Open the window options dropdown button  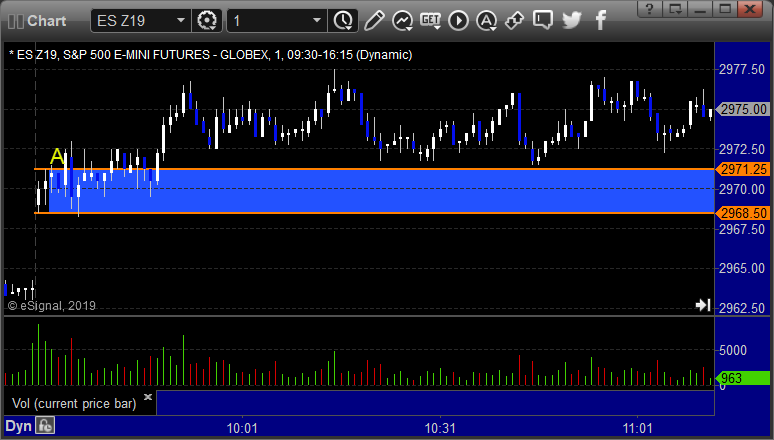pyautogui.click(x=675, y=9)
